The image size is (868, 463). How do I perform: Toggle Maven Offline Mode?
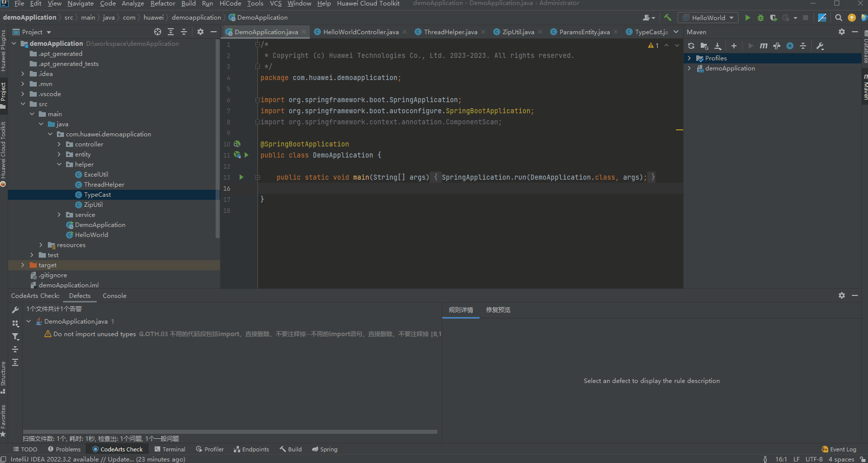[777, 46]
